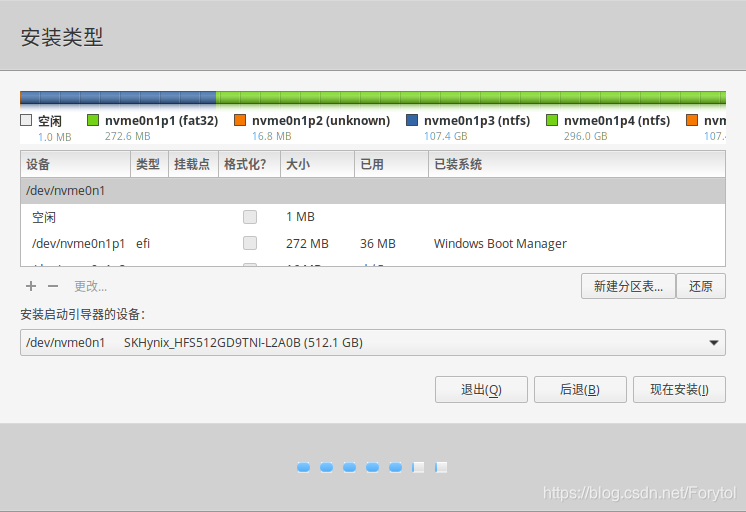Click the 已用 column header
The width and height of the screenshot is (746, 512).
392,164
